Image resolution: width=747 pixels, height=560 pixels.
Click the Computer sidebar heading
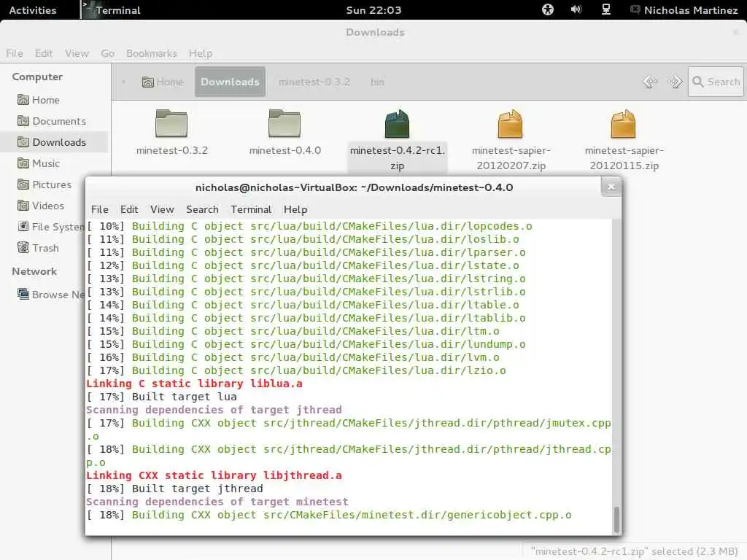[x=37, y=77]
